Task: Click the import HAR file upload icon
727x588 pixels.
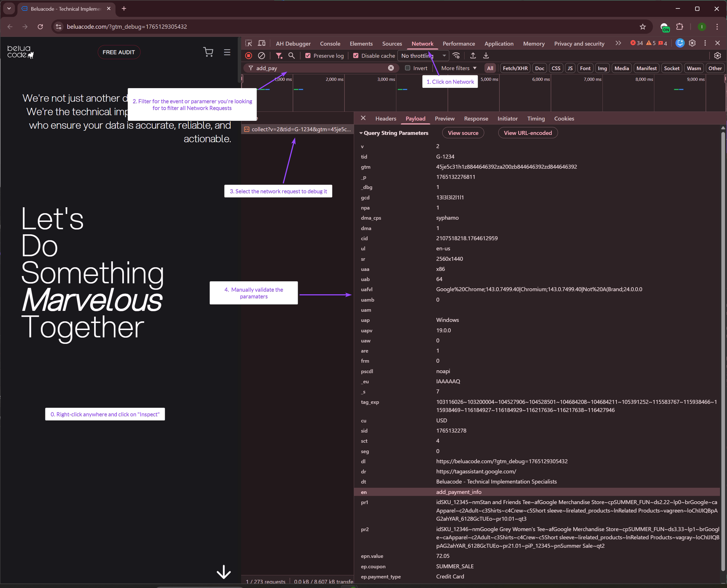Action: 473,55
